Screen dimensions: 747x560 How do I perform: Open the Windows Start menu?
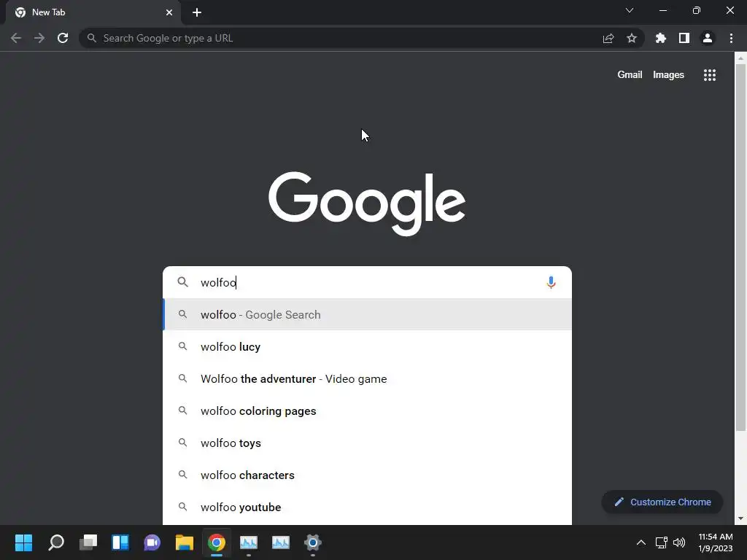(x=23, y=542)
